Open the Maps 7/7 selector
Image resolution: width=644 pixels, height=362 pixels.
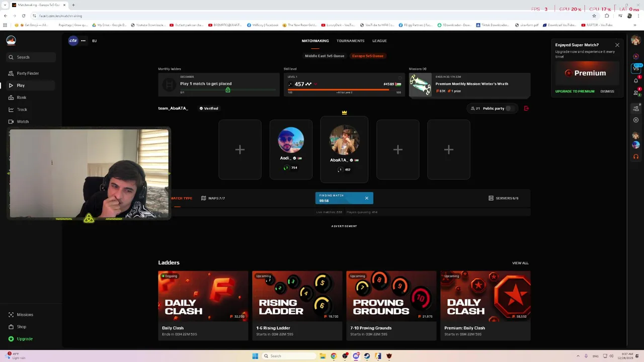pos(213,198)
